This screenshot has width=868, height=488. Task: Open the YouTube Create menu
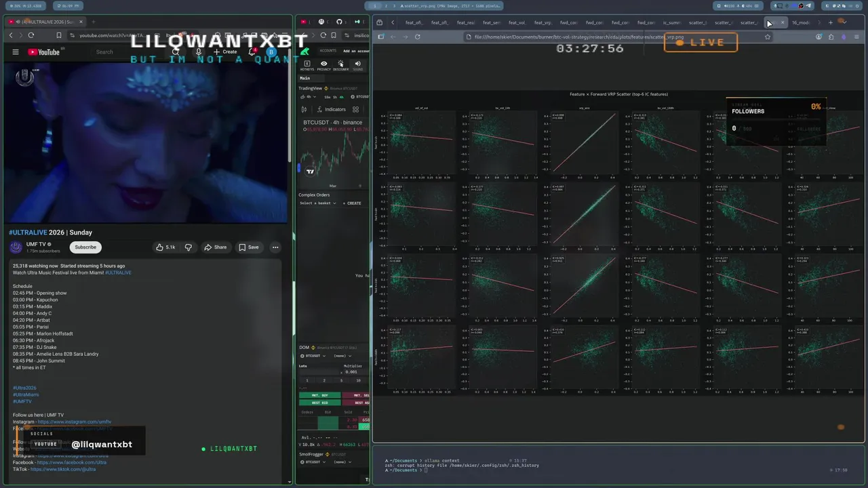tap(226, 52)
